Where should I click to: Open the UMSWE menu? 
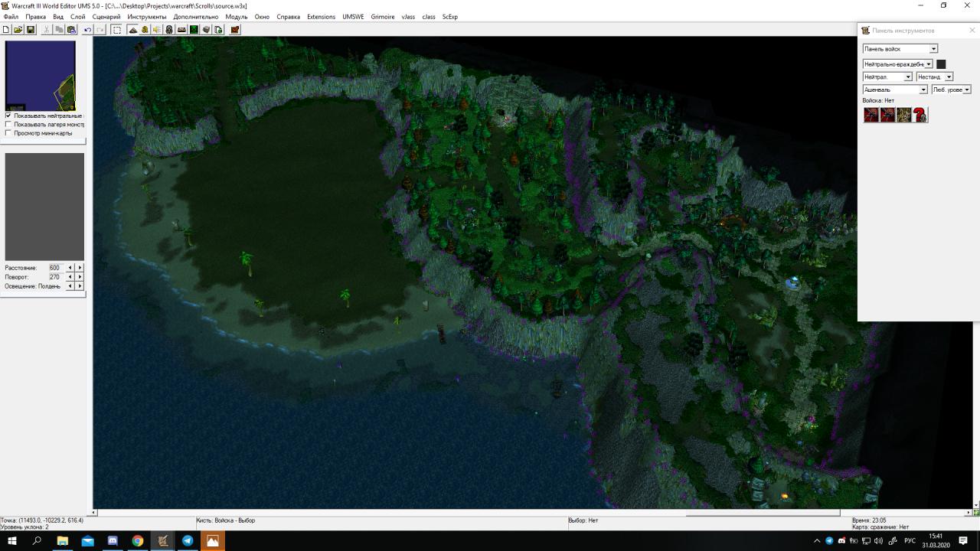[353, 17]
